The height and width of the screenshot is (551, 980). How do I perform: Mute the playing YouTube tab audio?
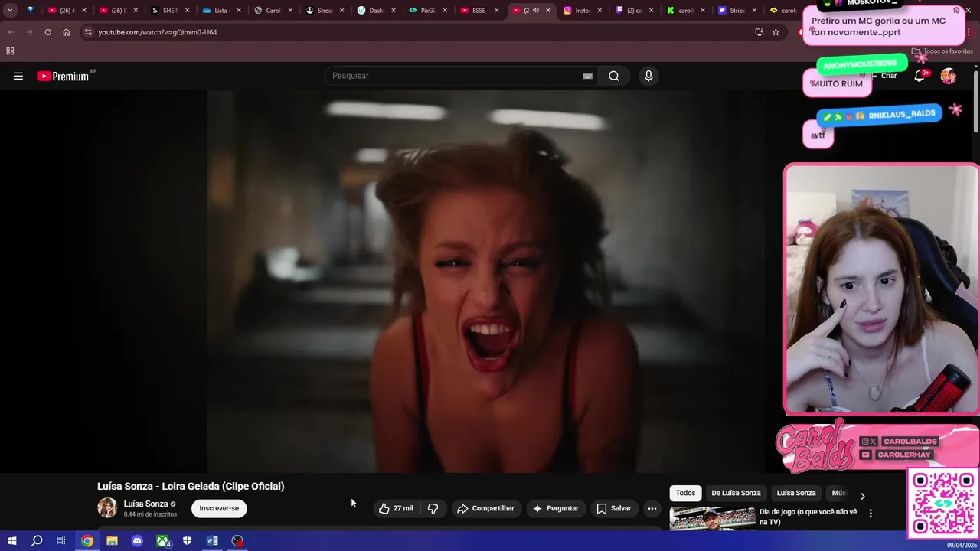point(536,11)
